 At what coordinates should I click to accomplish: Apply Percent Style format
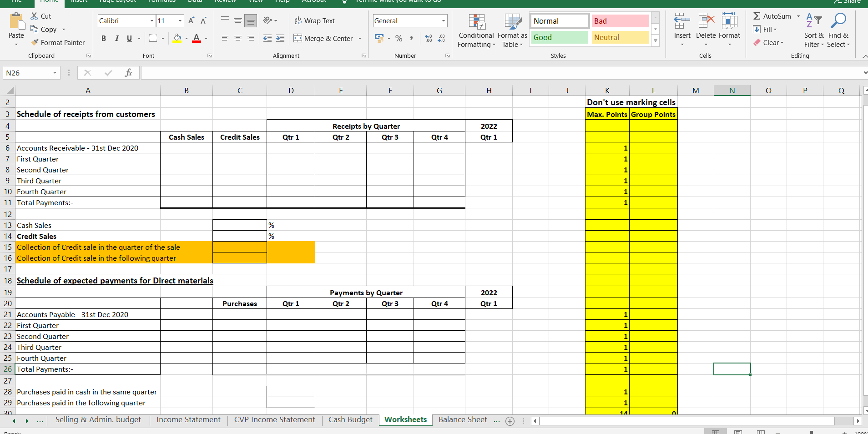[399, 38]
